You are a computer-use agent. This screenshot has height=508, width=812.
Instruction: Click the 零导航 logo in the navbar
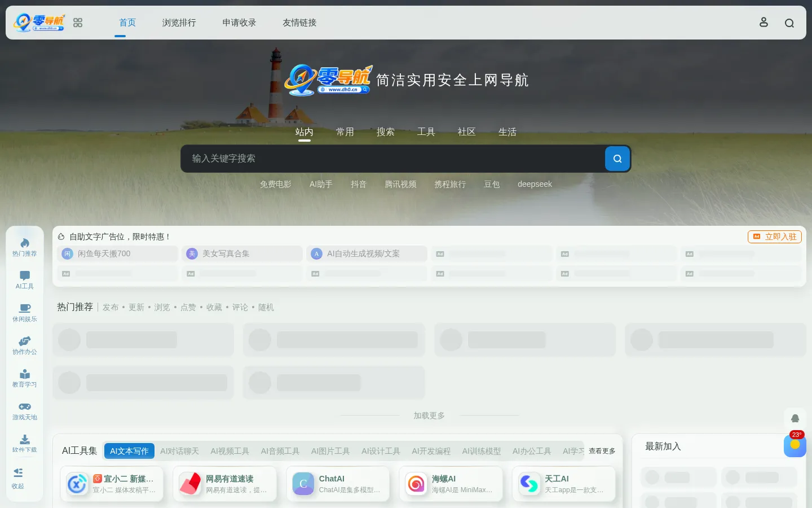coord(39,23)
